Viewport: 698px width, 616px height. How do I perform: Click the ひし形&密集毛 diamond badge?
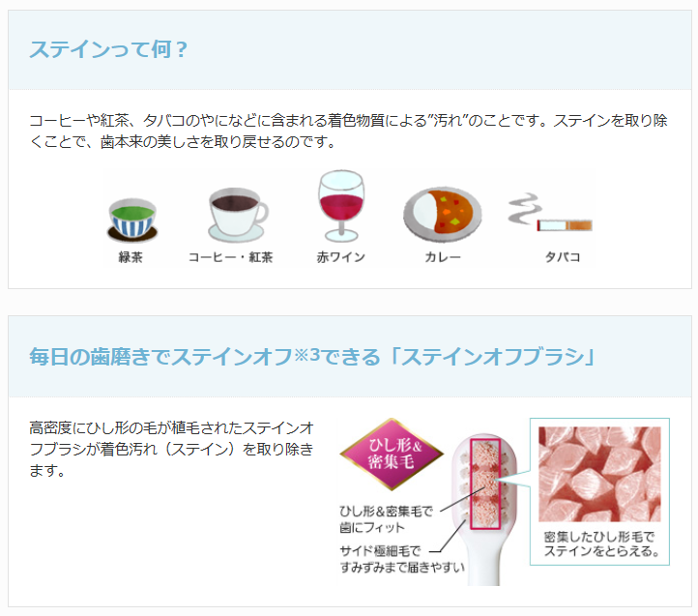coord(392,454)
